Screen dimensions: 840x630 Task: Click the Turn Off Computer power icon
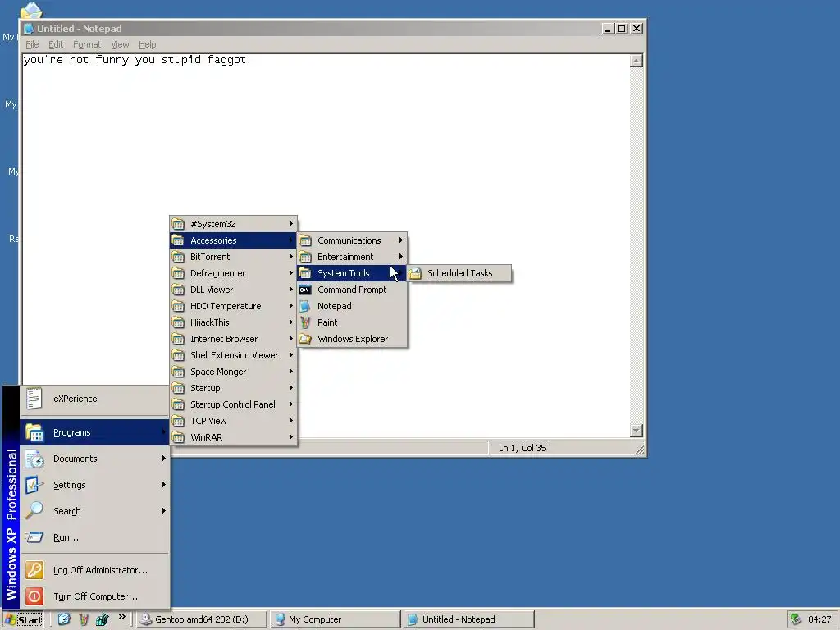[x=34, y=596]
